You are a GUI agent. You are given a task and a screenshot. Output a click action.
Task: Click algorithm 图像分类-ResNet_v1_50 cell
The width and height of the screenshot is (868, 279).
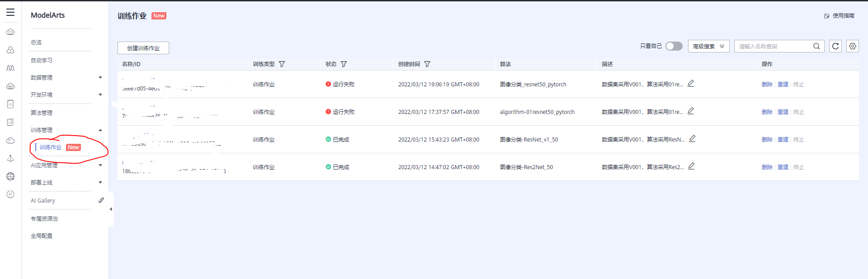[529, 140]
